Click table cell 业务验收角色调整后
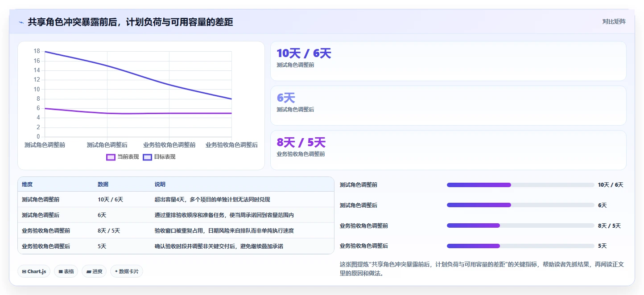This screenshot has width=644, height=295. [x=46, y=246]
